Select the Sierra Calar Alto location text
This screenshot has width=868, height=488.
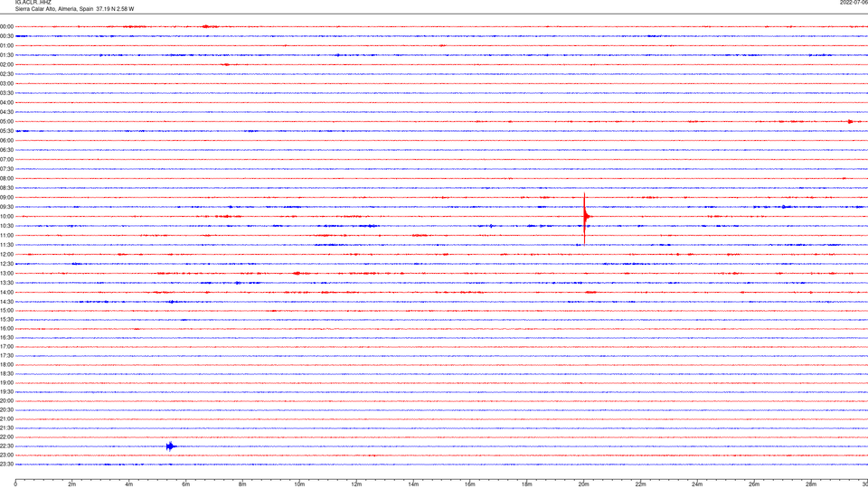pyautogui.click(x=74, y=9)
